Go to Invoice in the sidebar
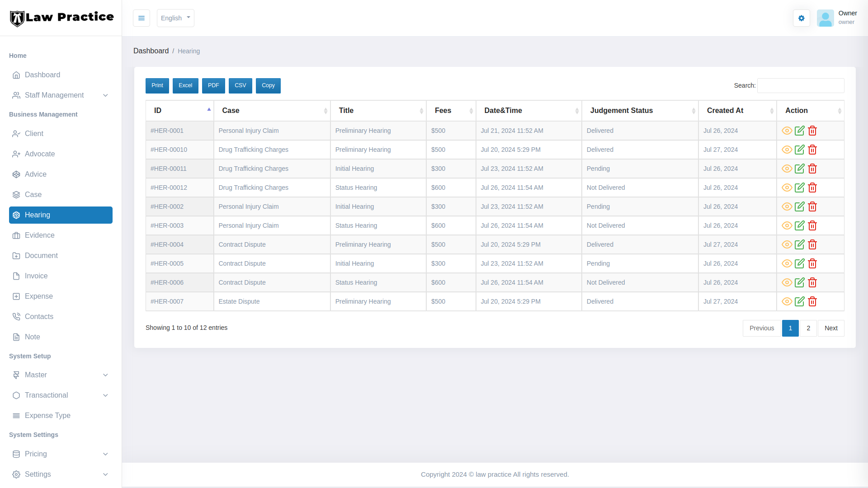The height and width of the screenshot is (488, 868). [x=36, y=276]
